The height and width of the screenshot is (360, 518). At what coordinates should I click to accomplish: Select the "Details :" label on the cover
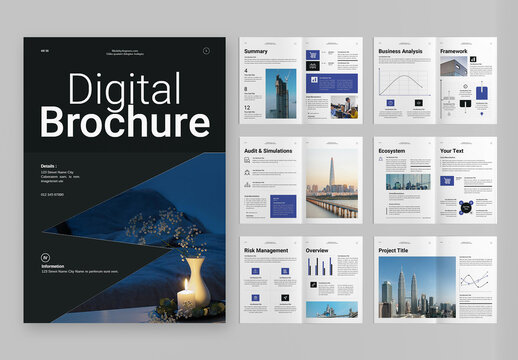point(49,166)
